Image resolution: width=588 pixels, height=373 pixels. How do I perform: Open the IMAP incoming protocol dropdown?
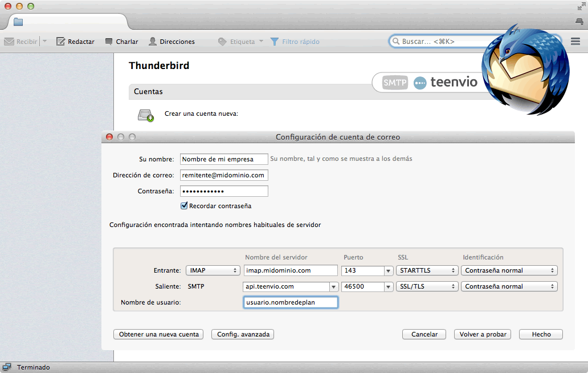[x=213, y=270]
